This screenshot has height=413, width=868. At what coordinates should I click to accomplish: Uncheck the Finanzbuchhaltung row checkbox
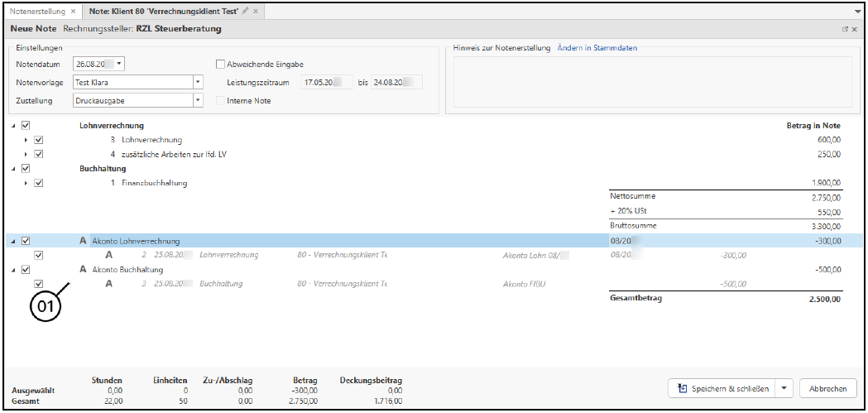(x=39, y=183)
